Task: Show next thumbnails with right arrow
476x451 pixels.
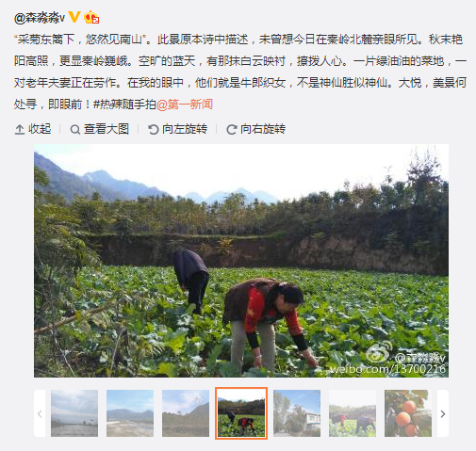Action: click(x=443, y=413)
